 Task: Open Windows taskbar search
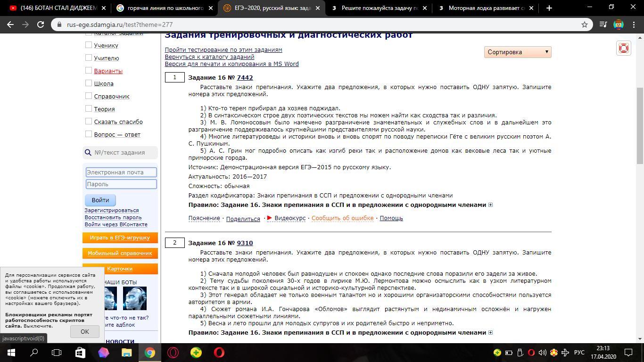click(x=34, y=353)
